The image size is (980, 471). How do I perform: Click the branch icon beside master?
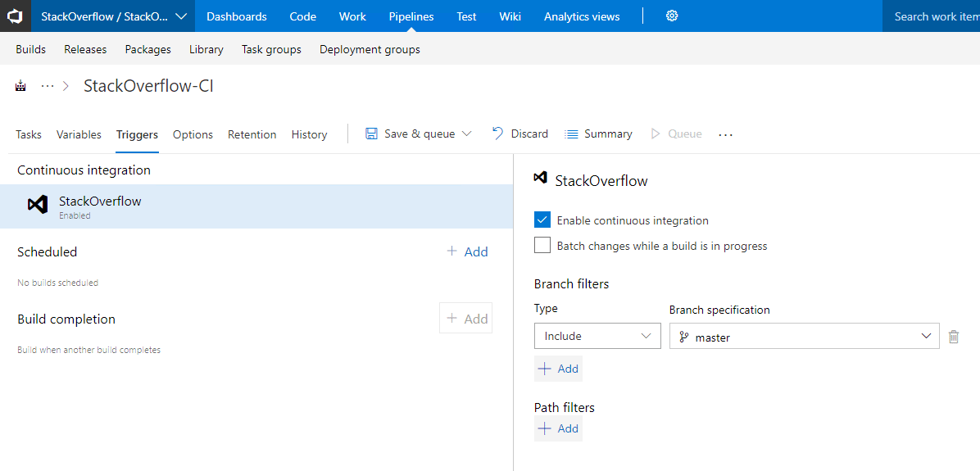pos(683,337)
